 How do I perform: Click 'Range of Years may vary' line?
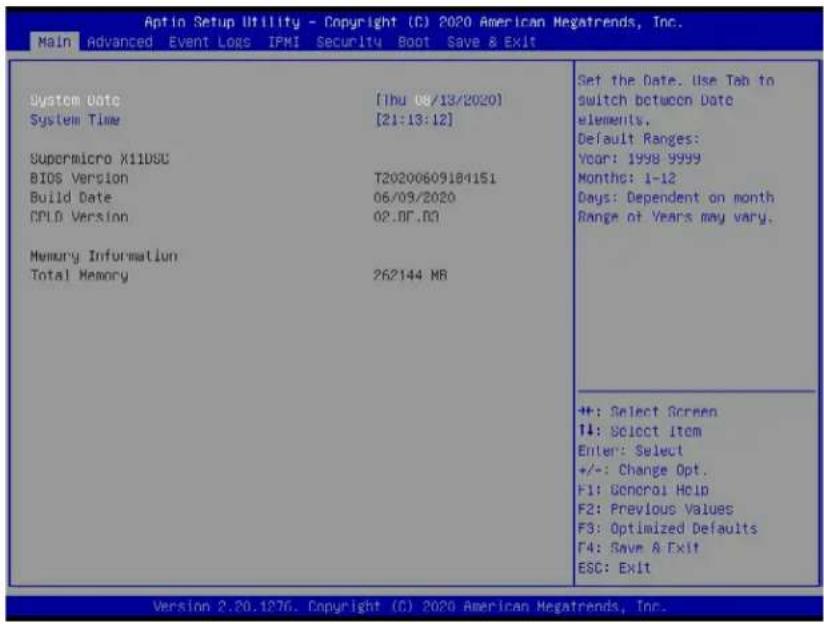(x=676, y=217)
